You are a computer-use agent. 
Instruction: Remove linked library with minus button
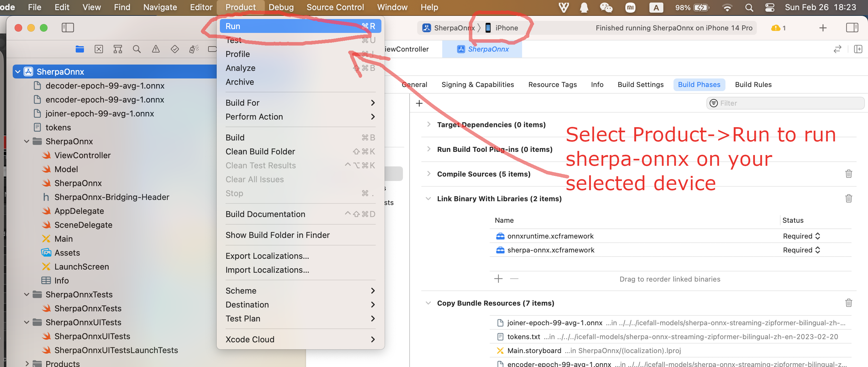coord(514,278)
